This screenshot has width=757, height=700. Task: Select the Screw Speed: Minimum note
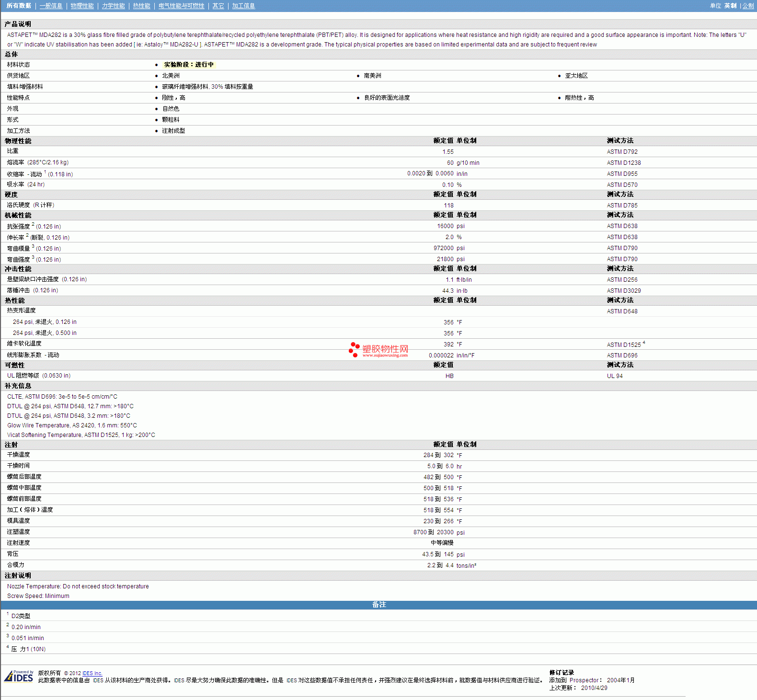(38, 596)
